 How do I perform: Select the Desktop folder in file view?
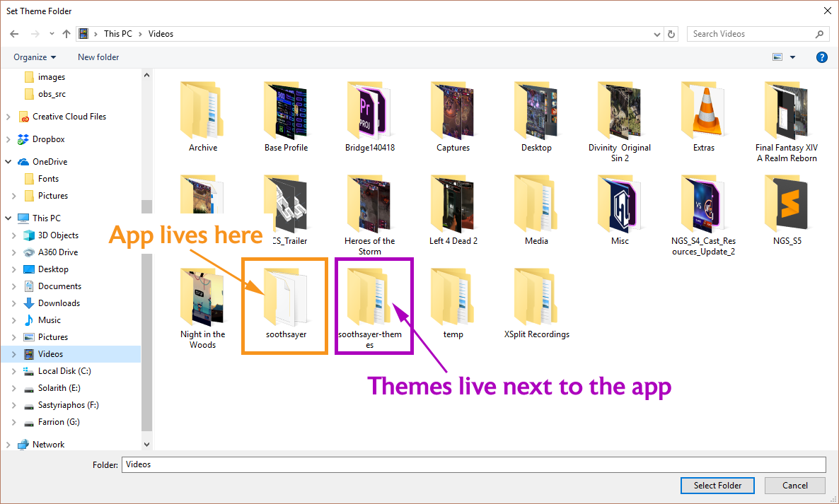click(537, 117)
